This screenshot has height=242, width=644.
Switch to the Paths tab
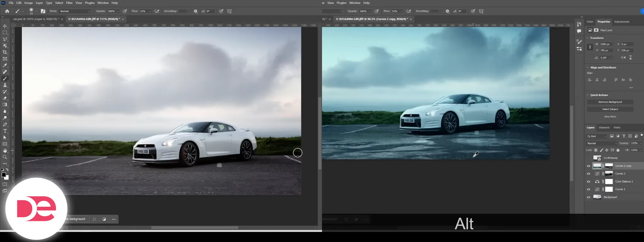617,128
